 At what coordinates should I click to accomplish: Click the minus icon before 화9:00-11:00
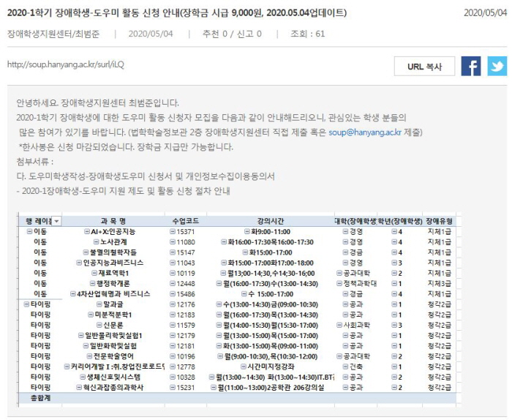247,231
